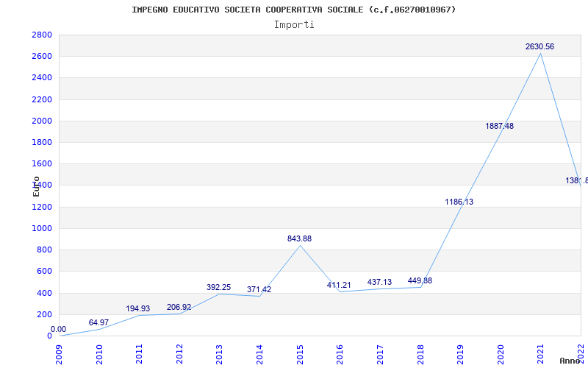Click the 1186.13 data label
588x368 pixels.
pyautogui.click(x=459, y=202)
